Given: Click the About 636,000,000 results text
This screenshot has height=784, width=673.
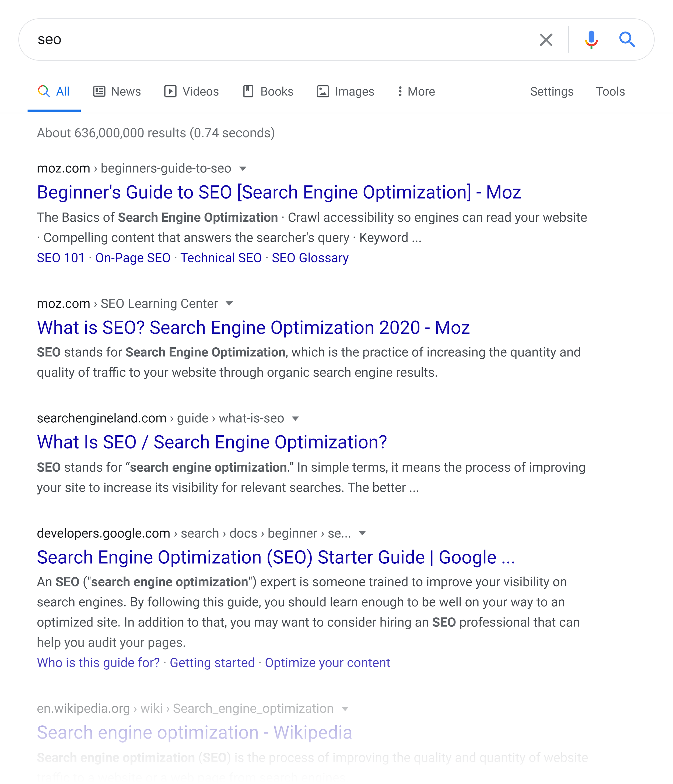Looking at the screenshot, I should (x=156, y=133).
